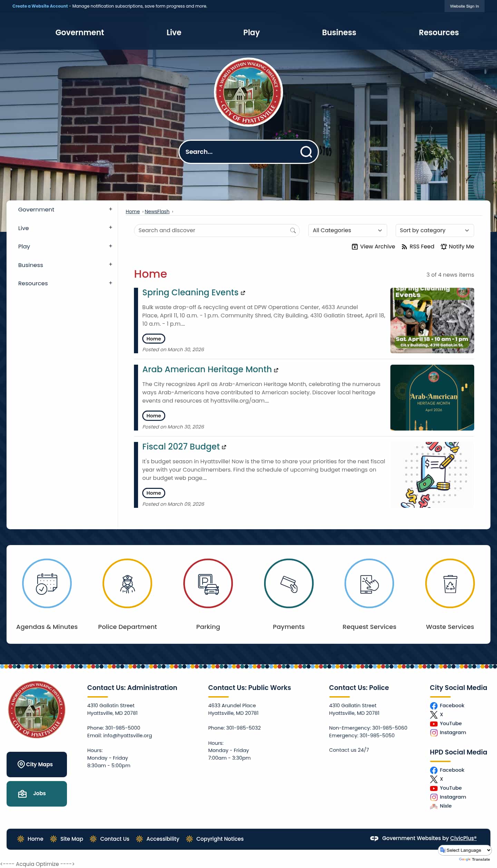Click Home link in footer bar
This screenshot has height=868, width=497.
[35, 839]
